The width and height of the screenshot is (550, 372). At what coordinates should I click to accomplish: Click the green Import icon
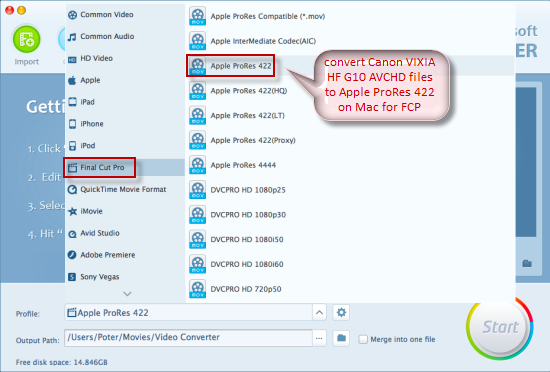pos(27,39)
